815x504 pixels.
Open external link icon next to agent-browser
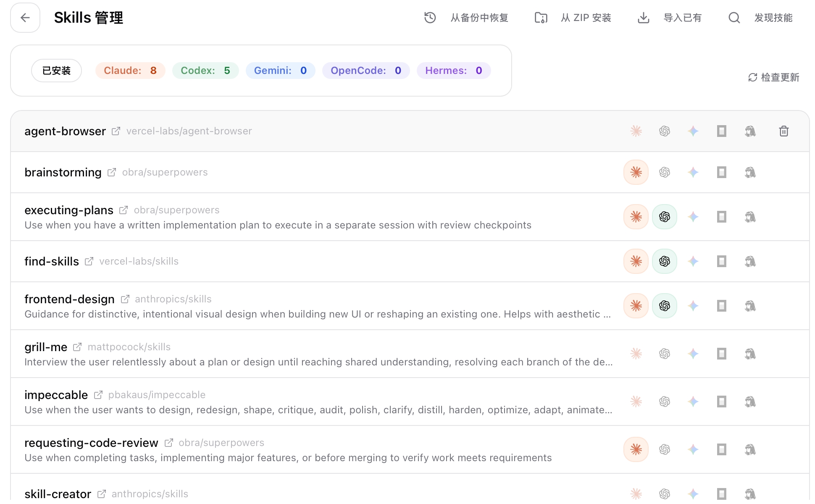116,131
